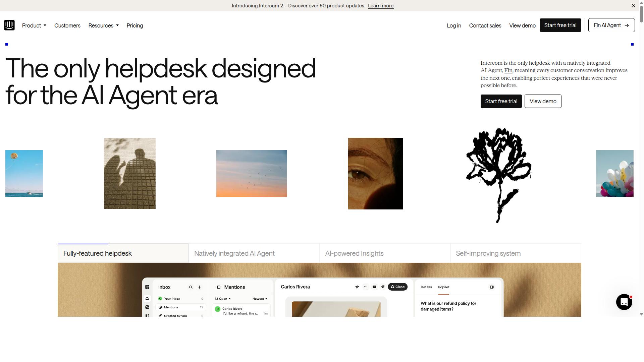Switch to AI-powered Insights tab
This screenshot has width=644, height=362.
(385, 253)
